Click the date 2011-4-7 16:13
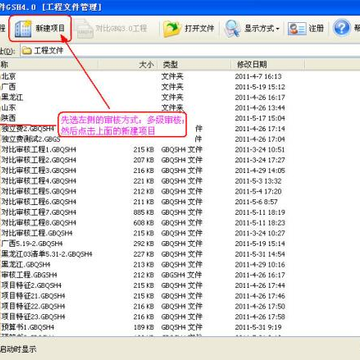The width and height of the screenshot is (360, 360). pos(258,77)
